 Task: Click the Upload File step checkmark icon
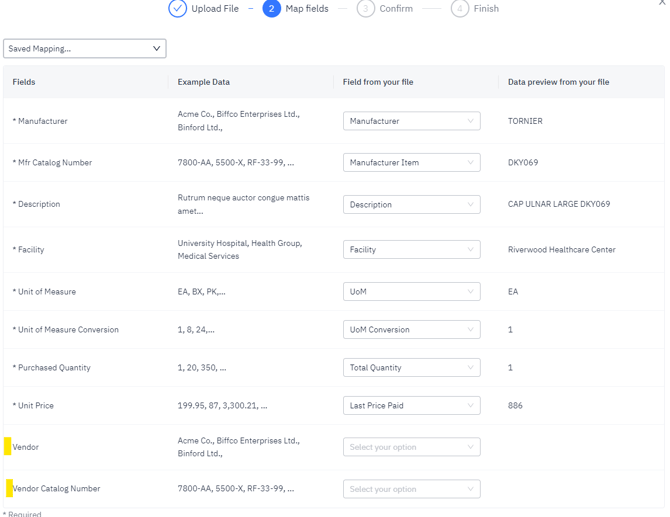click(177, 8)
